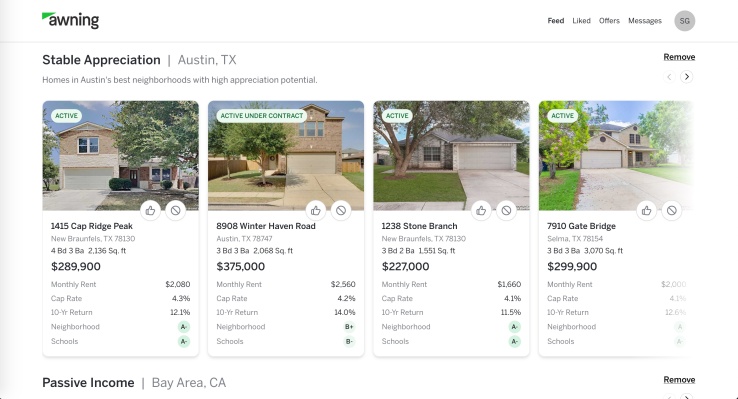The height and width of the screenshot is (399, 738).
Task: Click Monthly Rent value $2,560
Action: pyautogui.click(x=343, y=284)
